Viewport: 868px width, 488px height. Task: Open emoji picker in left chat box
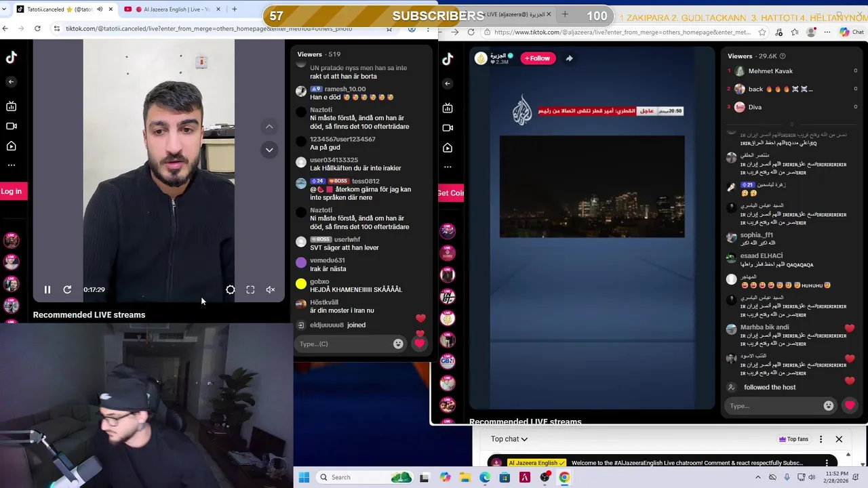click(398, 344)
